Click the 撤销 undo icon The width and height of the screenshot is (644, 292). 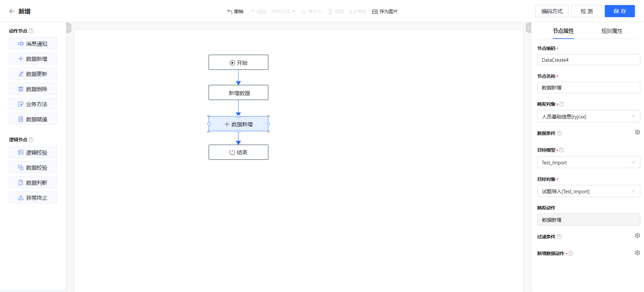click(230, 11)
